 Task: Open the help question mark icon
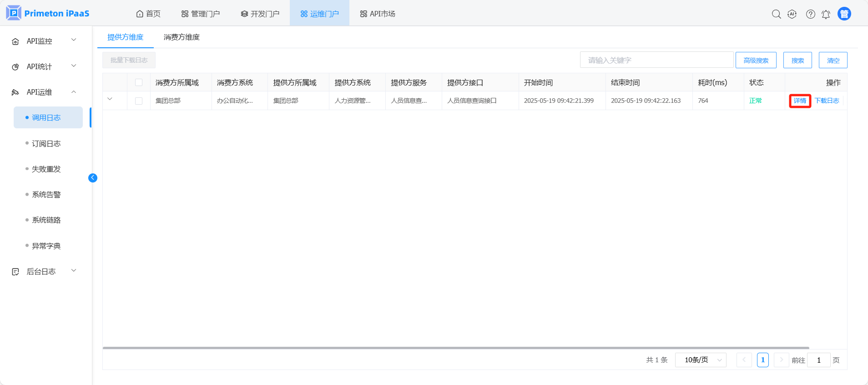tap(810, 14)
